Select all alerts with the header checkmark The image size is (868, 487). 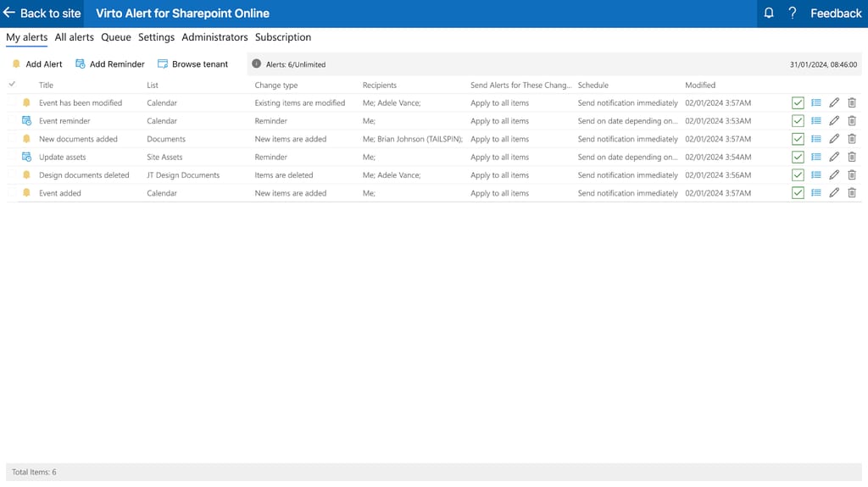pyautogui.click(x=12, y=84)
